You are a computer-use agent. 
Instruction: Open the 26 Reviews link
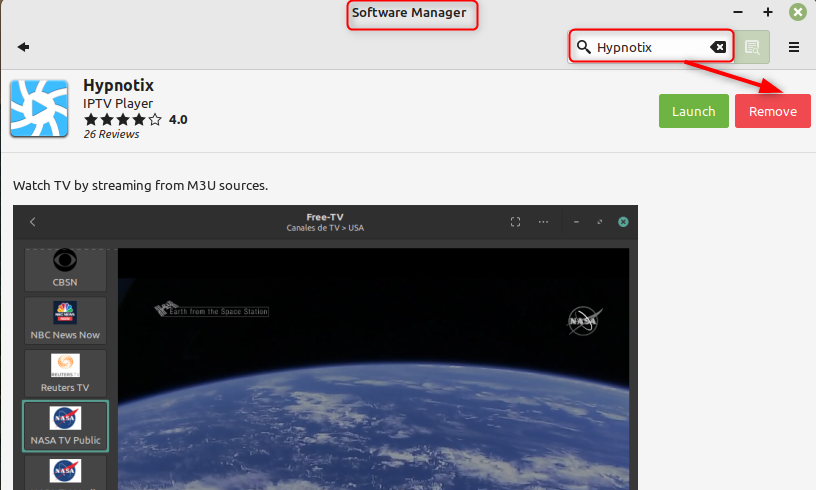pyautogui.click(x=111, y=134)
